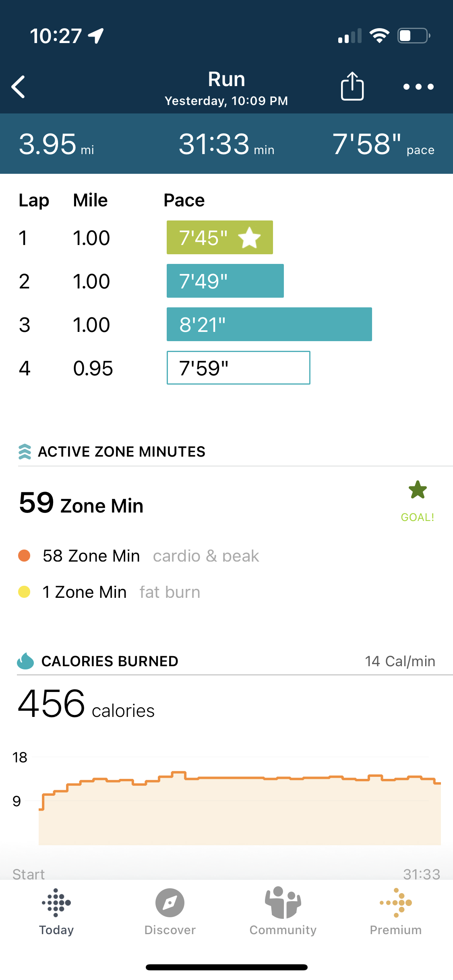
Task: Tap the 456 calories value
Action: tap(86, 704)
